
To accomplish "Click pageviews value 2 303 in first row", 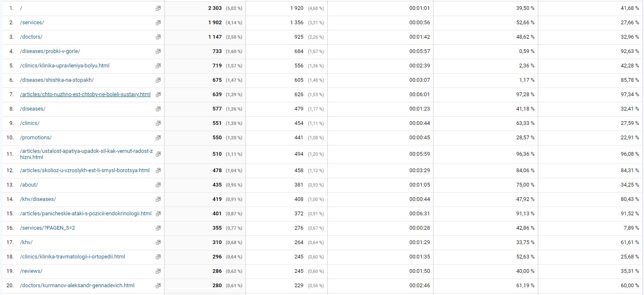I will tap(215, 8).
